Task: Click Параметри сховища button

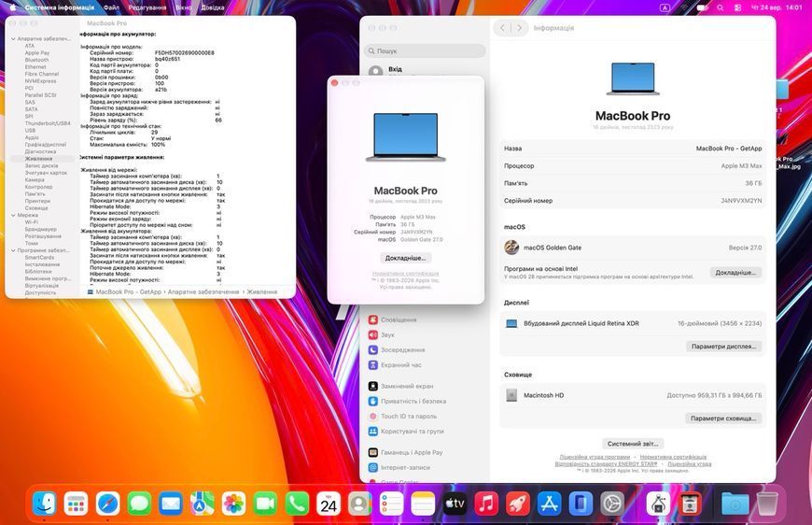Action: (x=723, y=419)
